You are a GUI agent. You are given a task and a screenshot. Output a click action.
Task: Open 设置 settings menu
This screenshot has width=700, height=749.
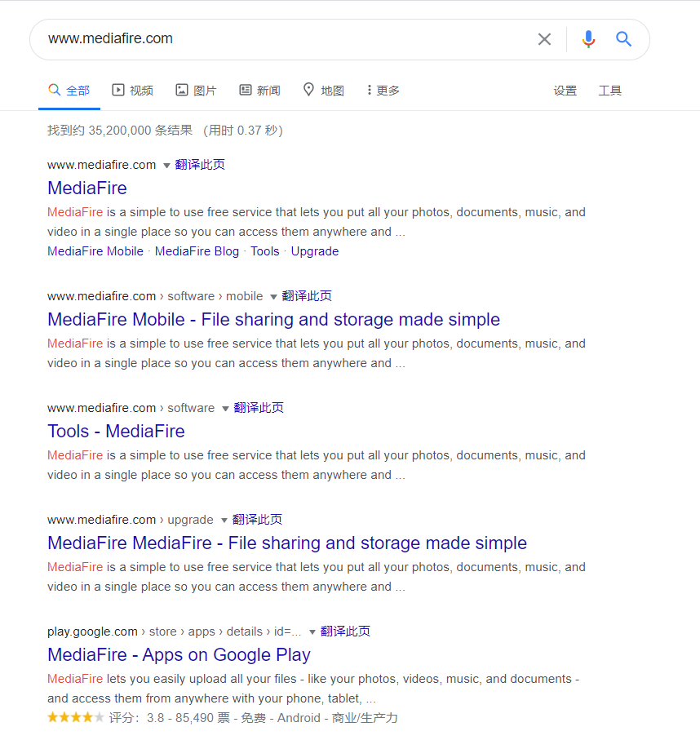tap(565, 91)
